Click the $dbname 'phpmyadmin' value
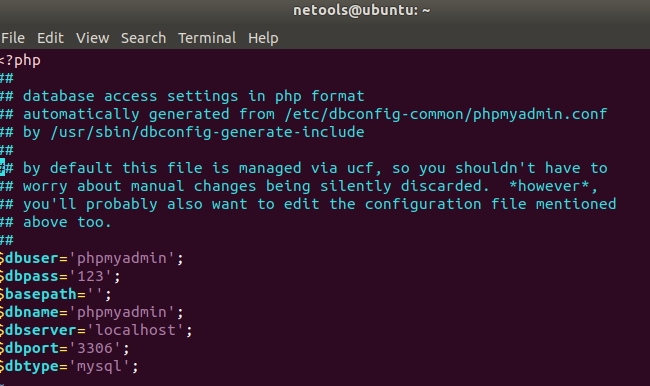 [122, 312]
